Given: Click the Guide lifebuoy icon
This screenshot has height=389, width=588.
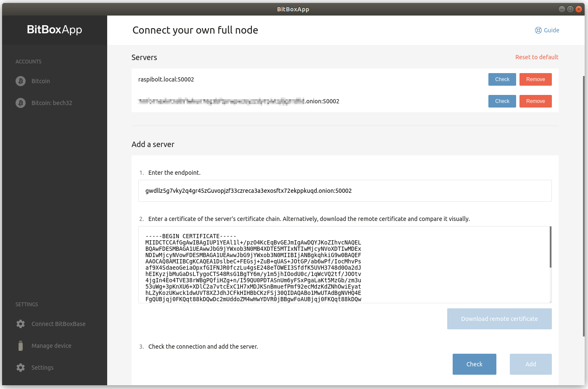Looking at the screenshot, I should point(538,30).
